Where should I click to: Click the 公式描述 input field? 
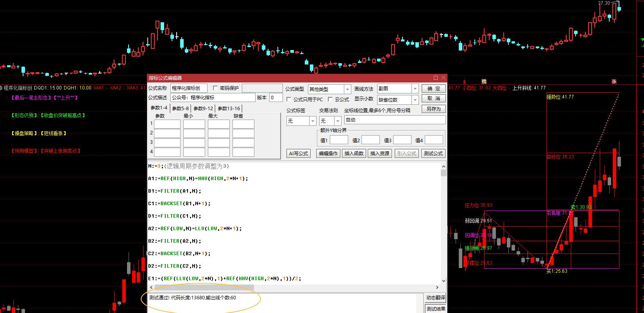pos(213,97)
